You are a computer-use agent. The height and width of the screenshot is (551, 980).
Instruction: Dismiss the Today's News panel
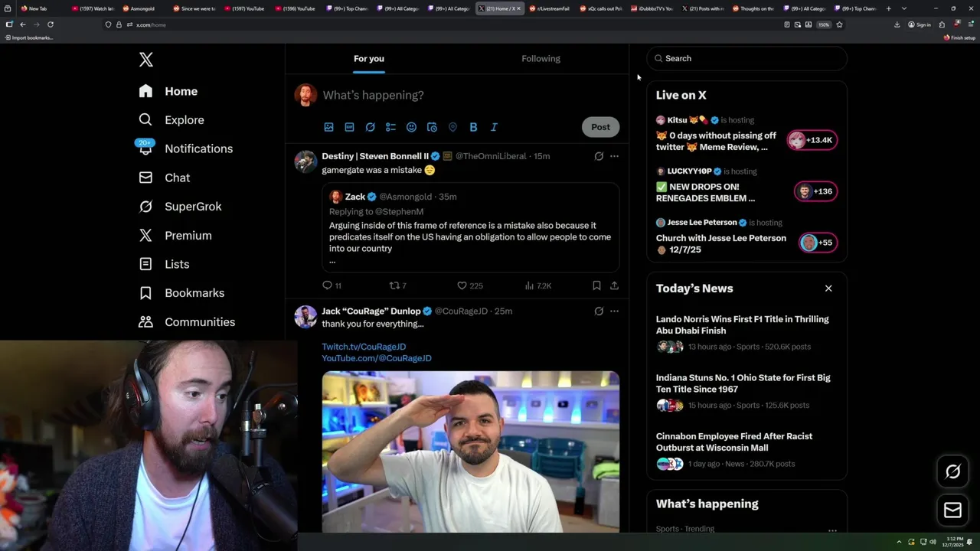coord(828,289)
